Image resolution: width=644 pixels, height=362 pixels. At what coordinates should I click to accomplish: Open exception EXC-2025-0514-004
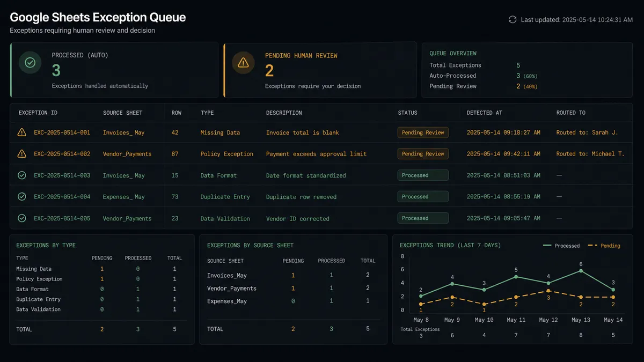pyautogui.click(x=62, y=197)
